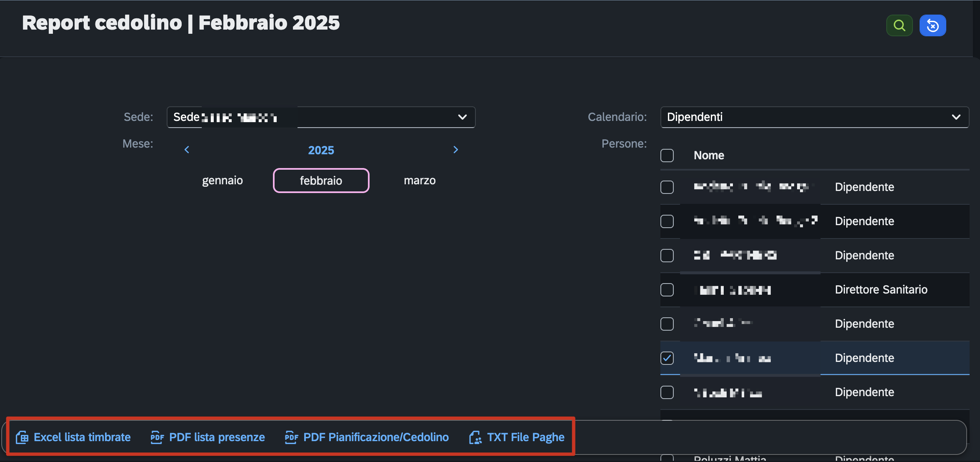Screen dimensions: 980x462
Task: Check the Direttore Sanitario row checkbox
Action: tap(667, 290)
